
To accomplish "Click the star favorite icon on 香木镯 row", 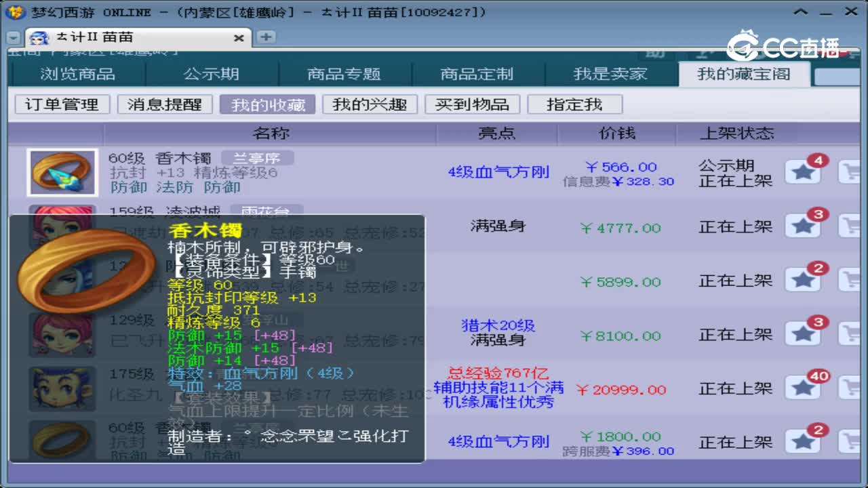I will pos(803,172).
